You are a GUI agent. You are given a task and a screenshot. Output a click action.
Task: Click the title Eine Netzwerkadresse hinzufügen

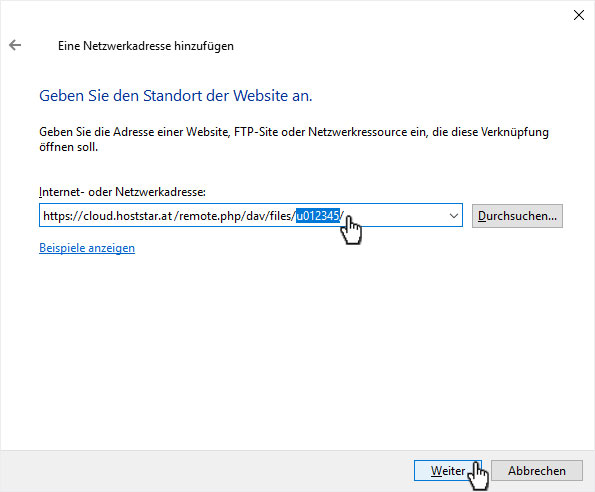(x=146, y=46)
